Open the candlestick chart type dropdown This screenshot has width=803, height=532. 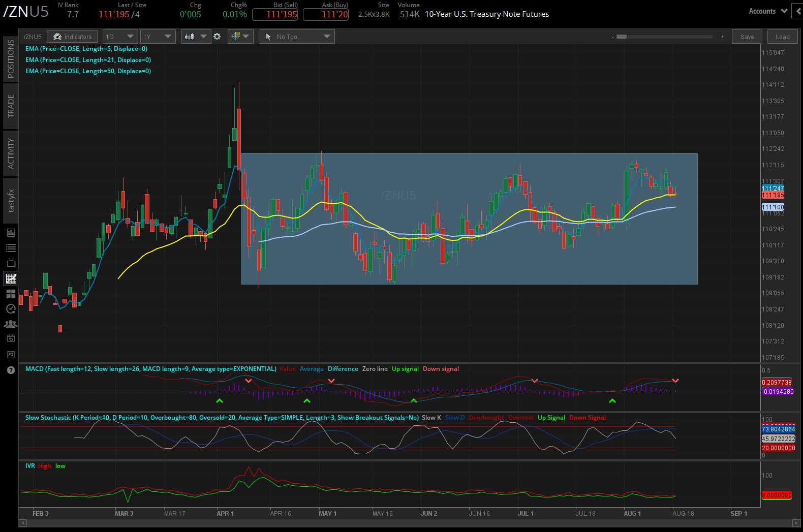point(196,37)
